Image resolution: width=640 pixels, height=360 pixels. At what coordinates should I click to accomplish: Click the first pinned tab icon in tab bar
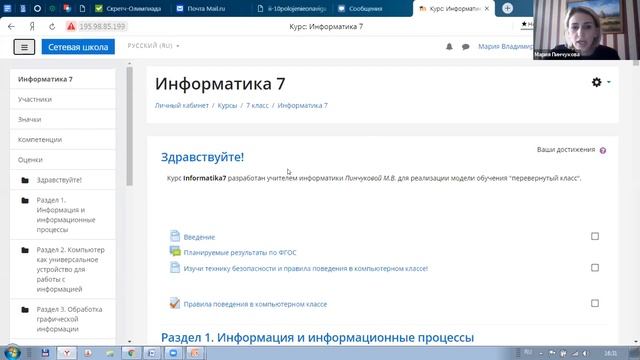coord(7,9)
